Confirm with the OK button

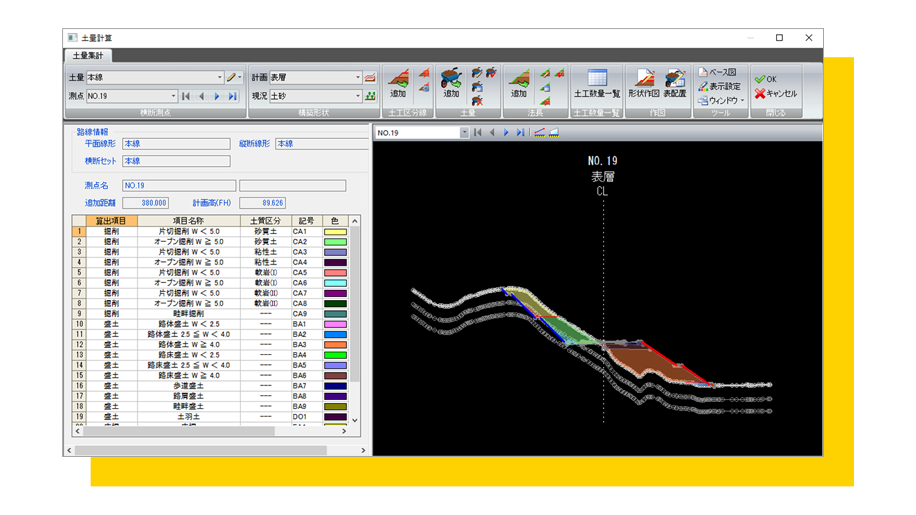tap(765, 79)
